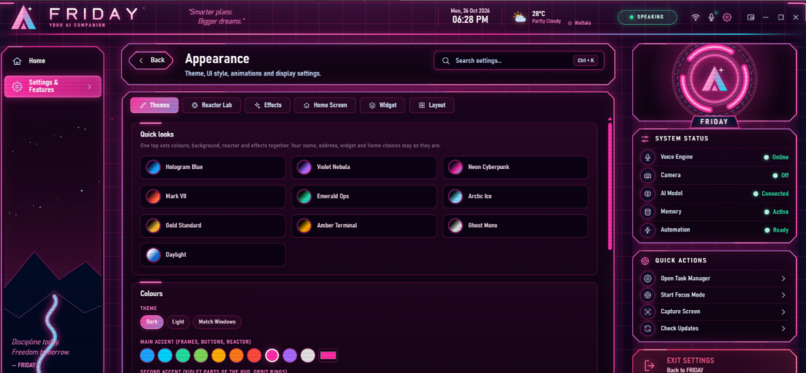Screen dimensions: 806x373
Task: Click the Voice Engine microphone status icon
Action: (x=647, y=157)
